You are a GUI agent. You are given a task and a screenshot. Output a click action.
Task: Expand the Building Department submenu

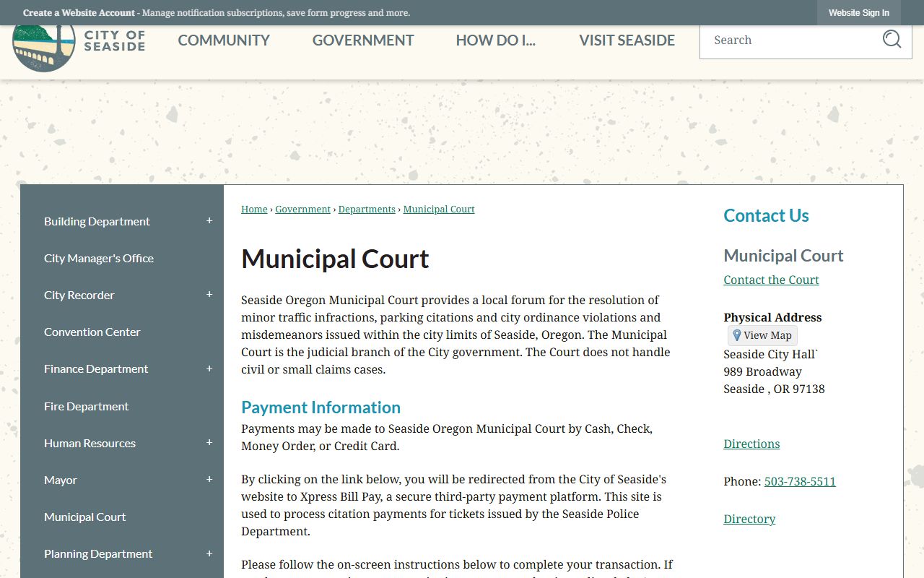tap(209, 221)
